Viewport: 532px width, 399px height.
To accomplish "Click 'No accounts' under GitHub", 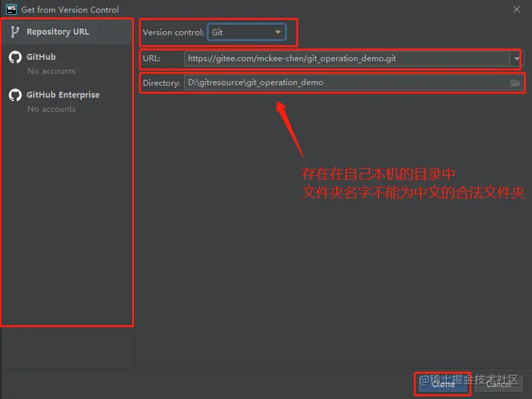I will click(x=52, y=71).
